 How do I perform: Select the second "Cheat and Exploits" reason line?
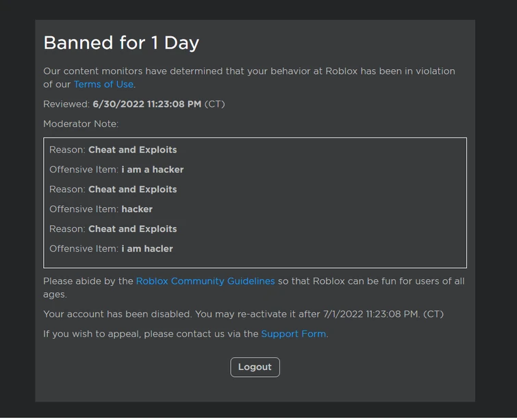click(x=132, y=189)
